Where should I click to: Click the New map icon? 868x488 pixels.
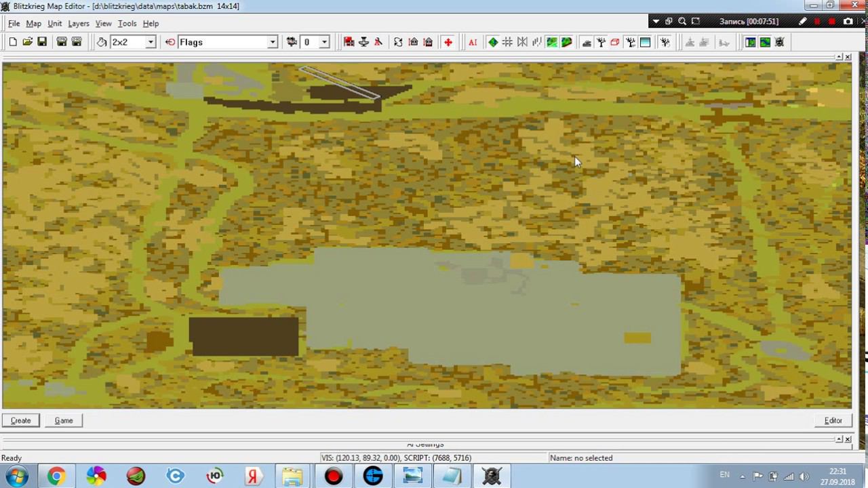click(x=13, y=42)
